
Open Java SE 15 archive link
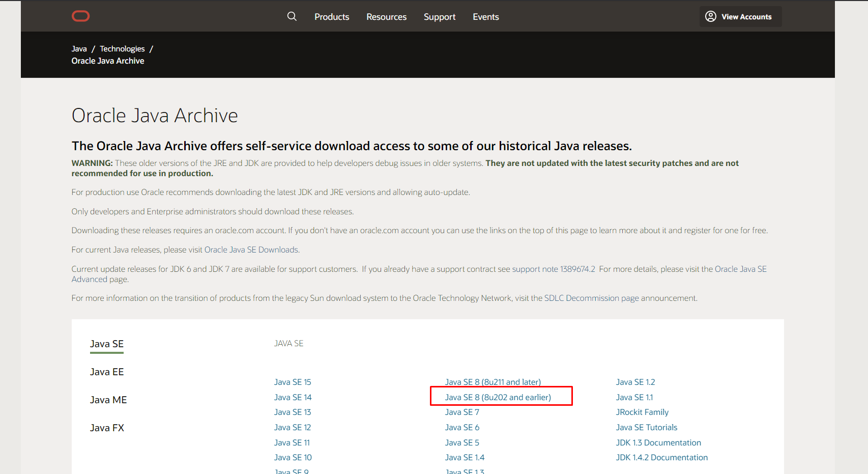point(293,382)
